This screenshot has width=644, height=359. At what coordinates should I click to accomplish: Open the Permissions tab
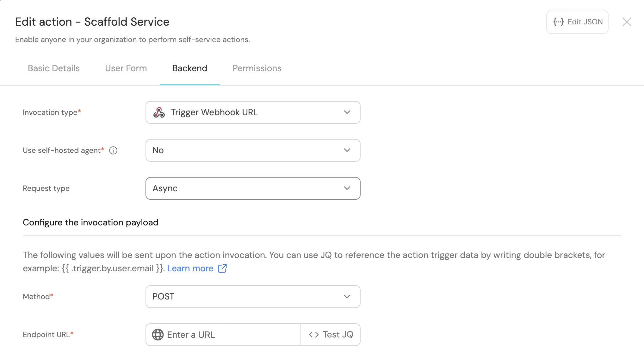(x=257, y=68)
